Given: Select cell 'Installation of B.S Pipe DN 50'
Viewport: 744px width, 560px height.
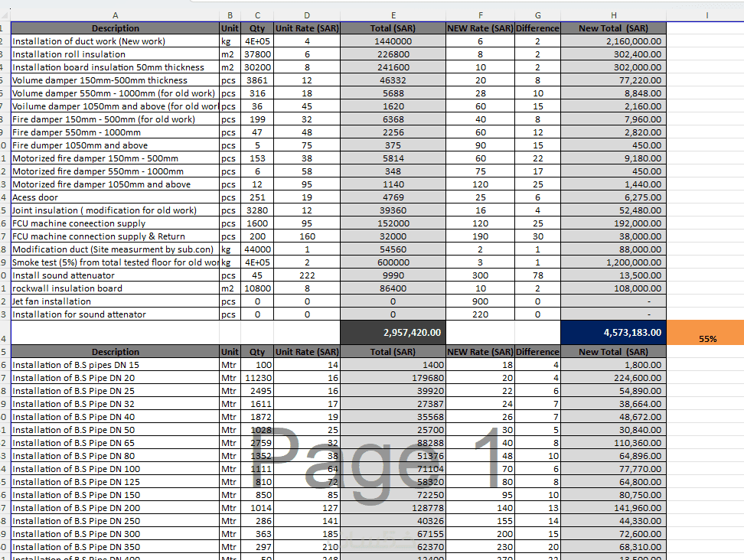Looking at the screenshot, I should pyautogui.click(x=116, y=430).
